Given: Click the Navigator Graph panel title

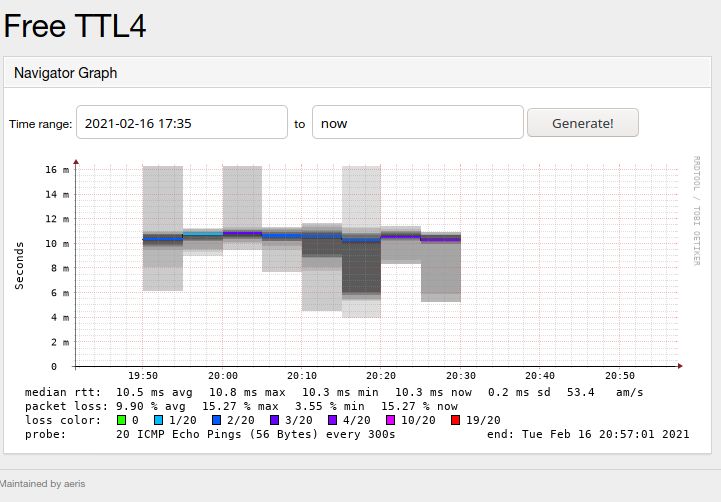Looking at the screenshot, I should (65, 73).
